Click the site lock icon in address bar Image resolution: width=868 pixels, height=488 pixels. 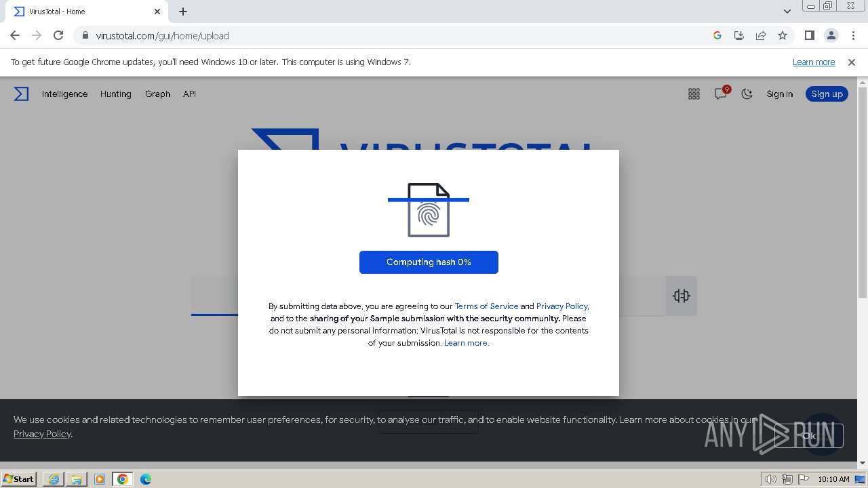[x=85, y=35]
